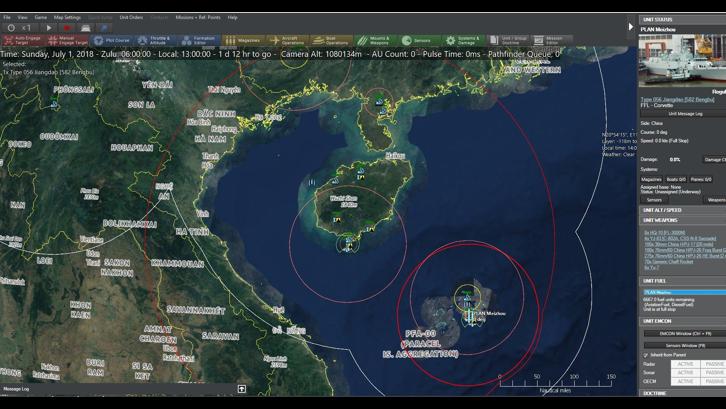
Task: Set Sonar EMCON to ACTIVE
Action: coord(685,372)
